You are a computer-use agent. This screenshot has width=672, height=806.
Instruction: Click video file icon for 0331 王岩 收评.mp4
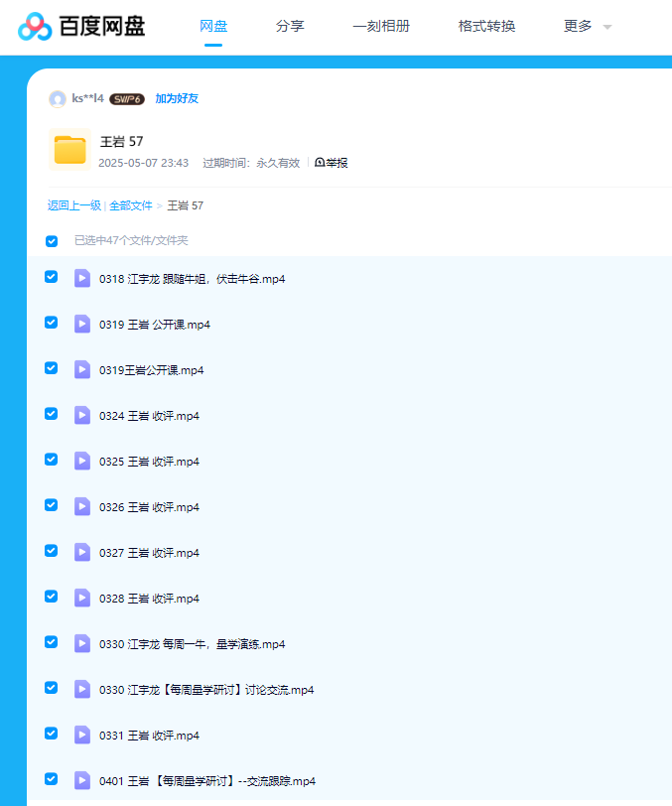point(82,735)
